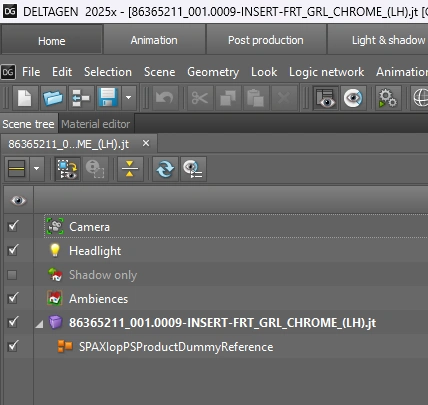
Task: Click the eye with list filter icon
Action: 193,169
